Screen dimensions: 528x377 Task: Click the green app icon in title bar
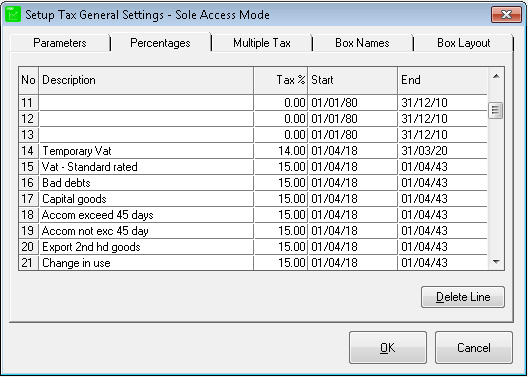[13, 15]
